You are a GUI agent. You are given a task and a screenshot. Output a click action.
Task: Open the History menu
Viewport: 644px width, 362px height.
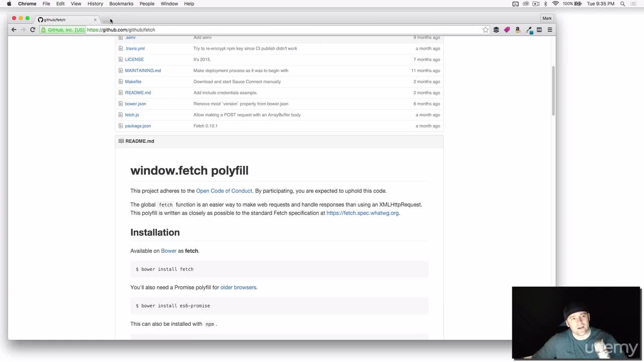(95, 4)
